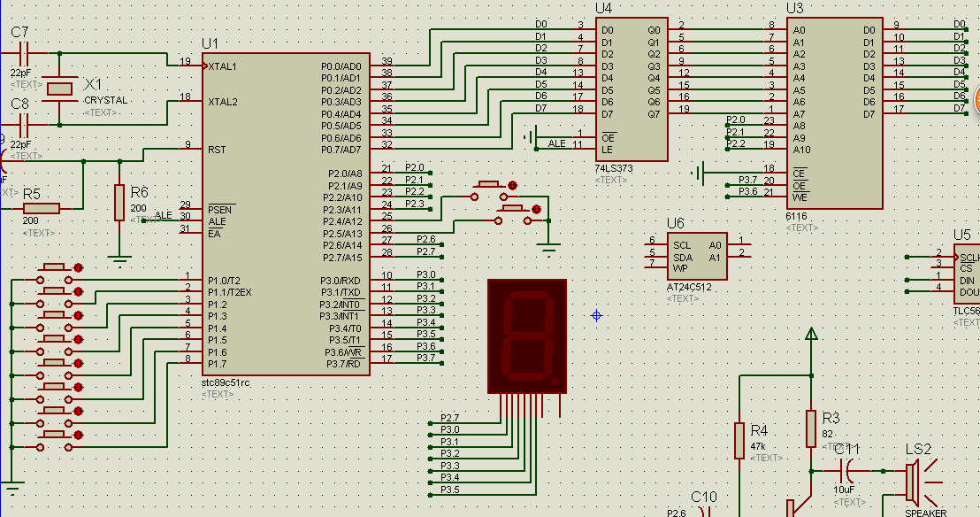Toggle latch dot of button wired to P1.7
This screenshot has width=980, height=517.
pos(78,435)
